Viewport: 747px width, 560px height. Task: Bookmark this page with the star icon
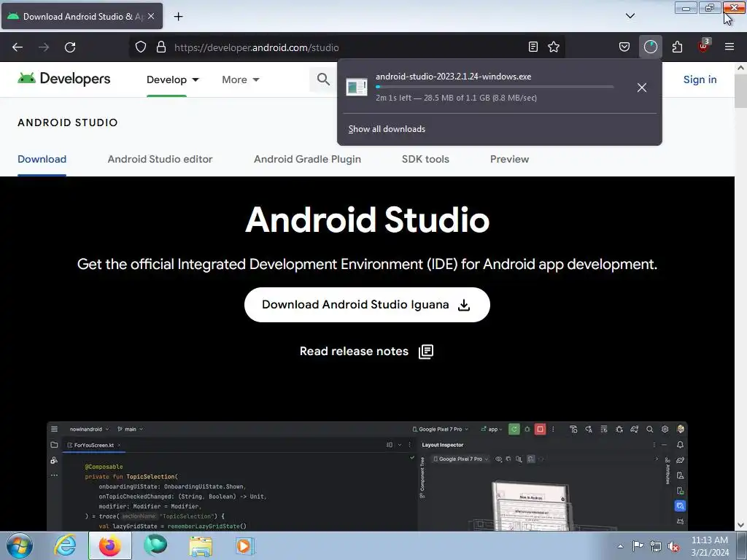(554, 47)
